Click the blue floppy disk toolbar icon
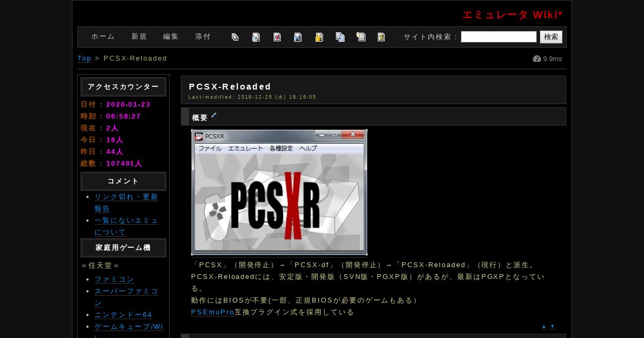This screenshot has height=338, width=644. click(298, 37)
